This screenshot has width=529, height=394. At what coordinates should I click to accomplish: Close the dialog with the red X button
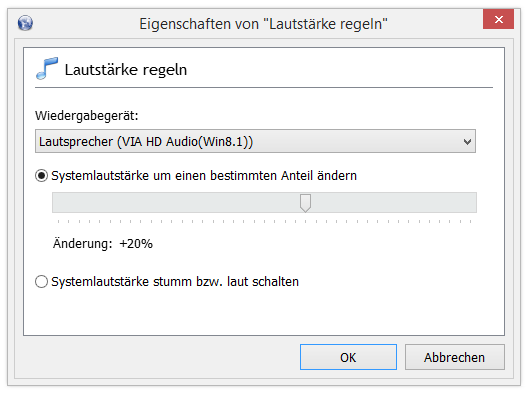498,19
